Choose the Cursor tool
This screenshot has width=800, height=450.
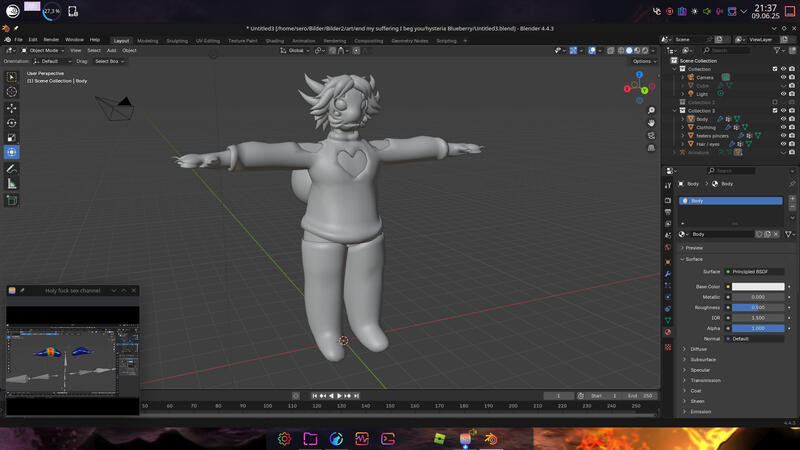pos(12,92)
